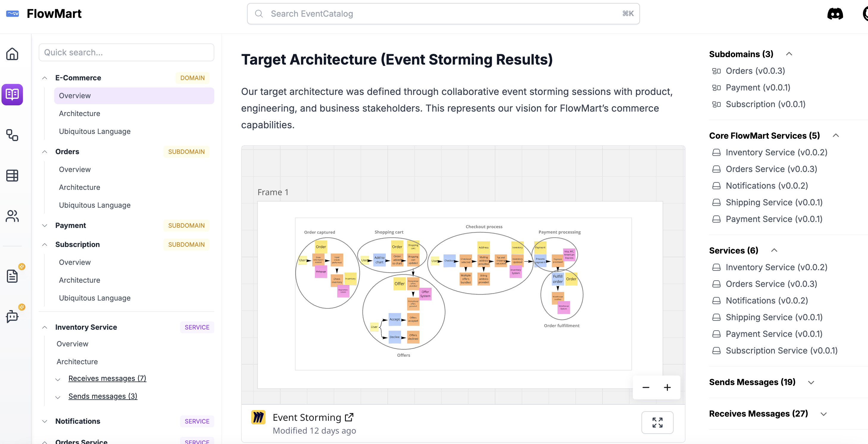Zoom in diagram with plus button
Viewport: 868px width, 444px height.
point(667,387)
